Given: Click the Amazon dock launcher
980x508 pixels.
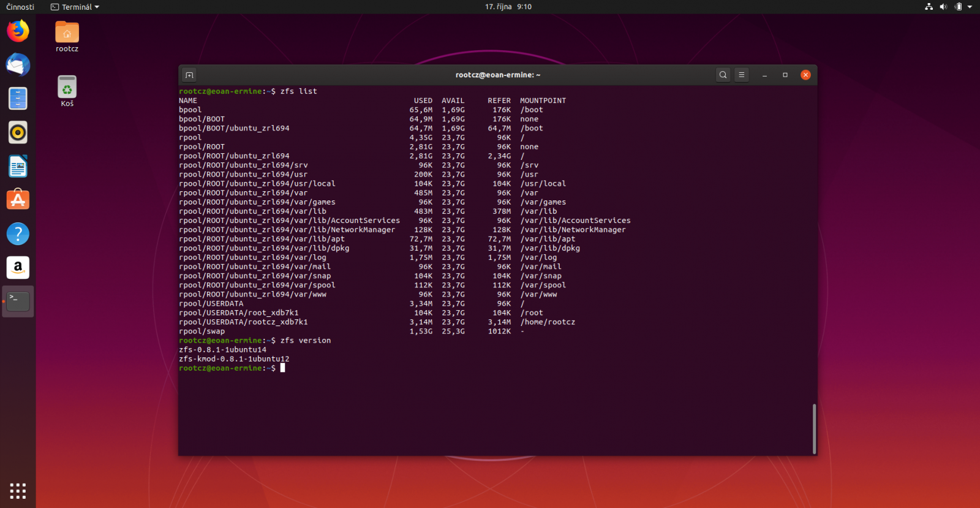Looking at the screenshot, I should (x=18, y=268).
